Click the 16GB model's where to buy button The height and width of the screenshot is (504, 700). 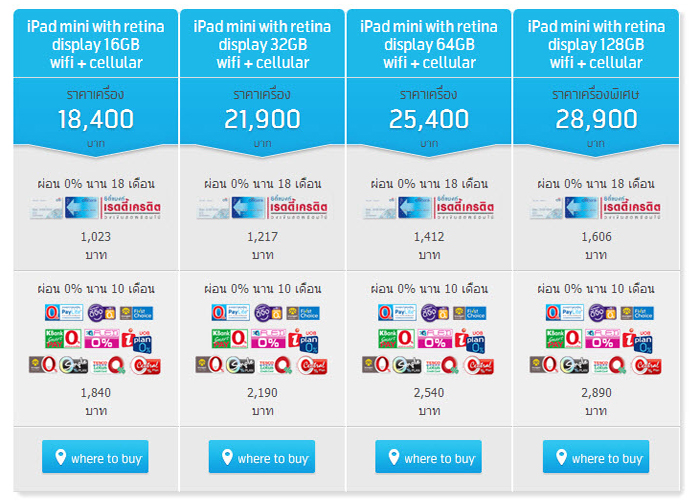(x=95, y=458)
